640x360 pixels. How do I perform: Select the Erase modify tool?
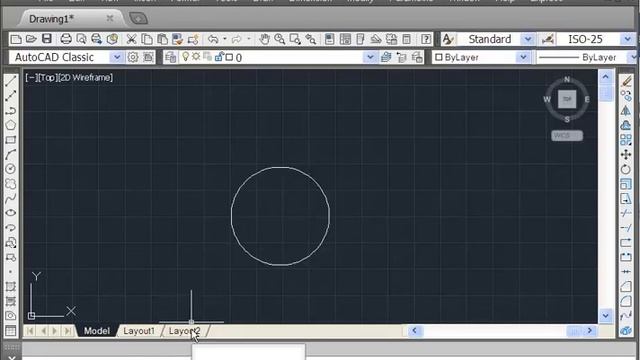626,81
